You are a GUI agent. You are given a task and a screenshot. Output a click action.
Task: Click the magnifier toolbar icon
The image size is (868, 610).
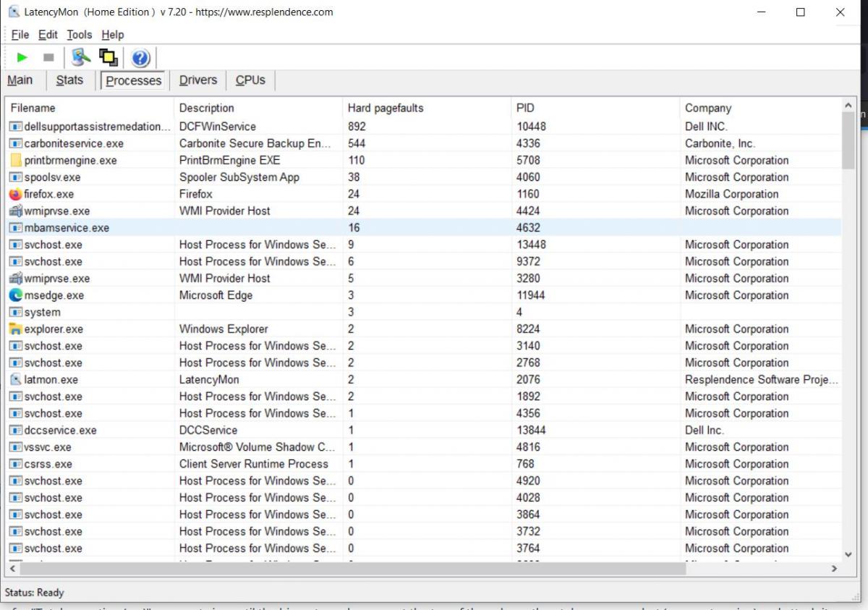pyautogui.click(x=81, y=57)
